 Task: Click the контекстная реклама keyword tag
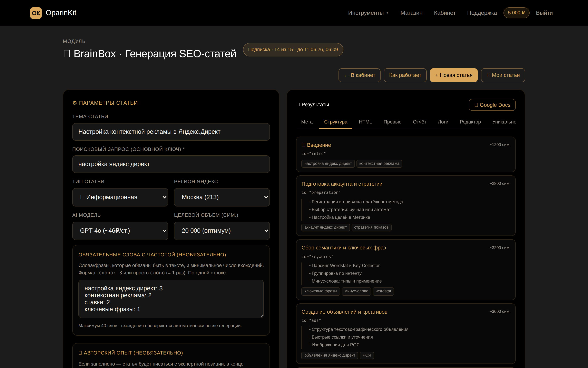pos(379,164)
